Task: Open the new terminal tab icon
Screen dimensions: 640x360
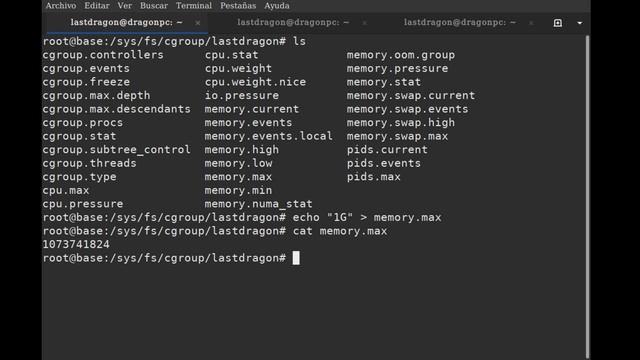Action: (558, 23)
